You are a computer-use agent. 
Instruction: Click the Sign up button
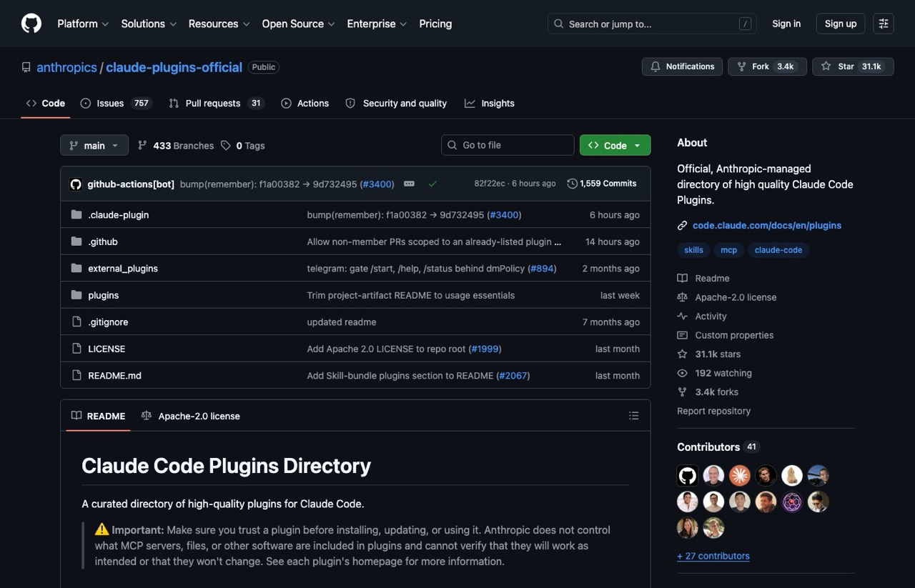[841, 24]
